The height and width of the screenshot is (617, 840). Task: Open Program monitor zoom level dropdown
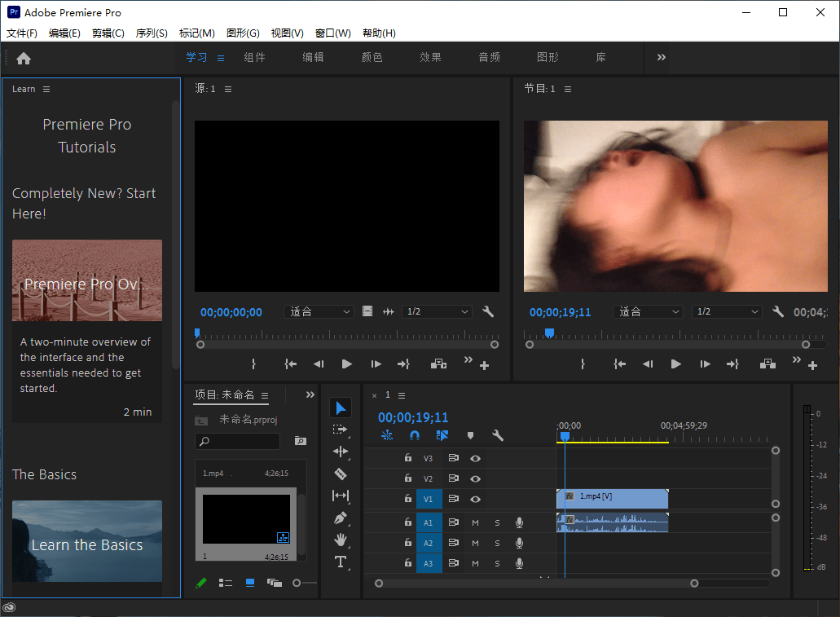tap(649, 311)
